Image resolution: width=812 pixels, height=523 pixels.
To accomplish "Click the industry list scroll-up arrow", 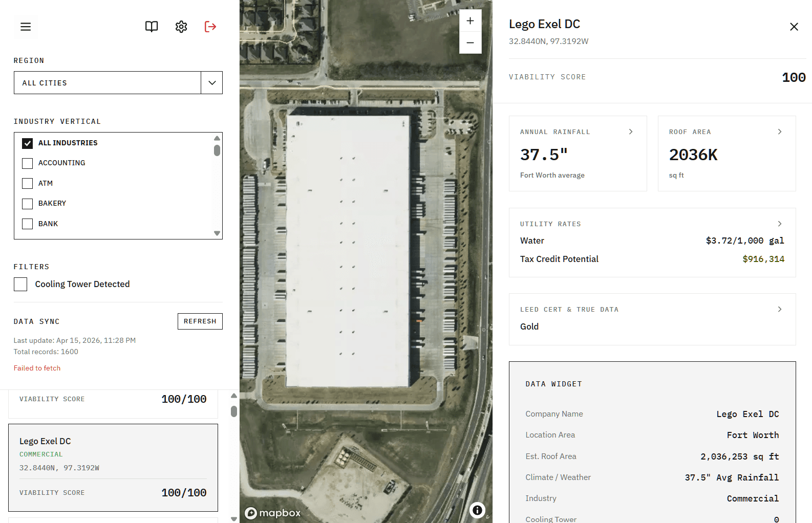I will 217,138.
